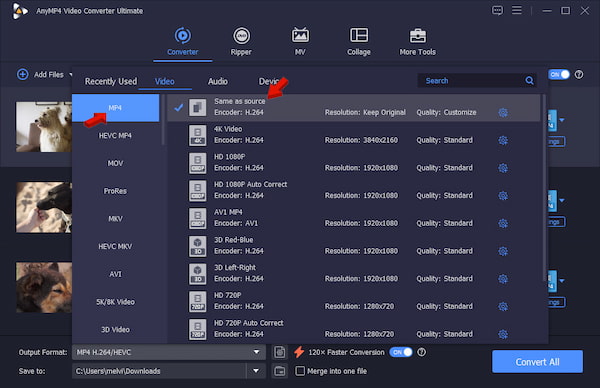Open More Tools toolbox
Image resolution: width=600 pixels, height=388 pixels.
pyautogui.click(x=417, y=41)
